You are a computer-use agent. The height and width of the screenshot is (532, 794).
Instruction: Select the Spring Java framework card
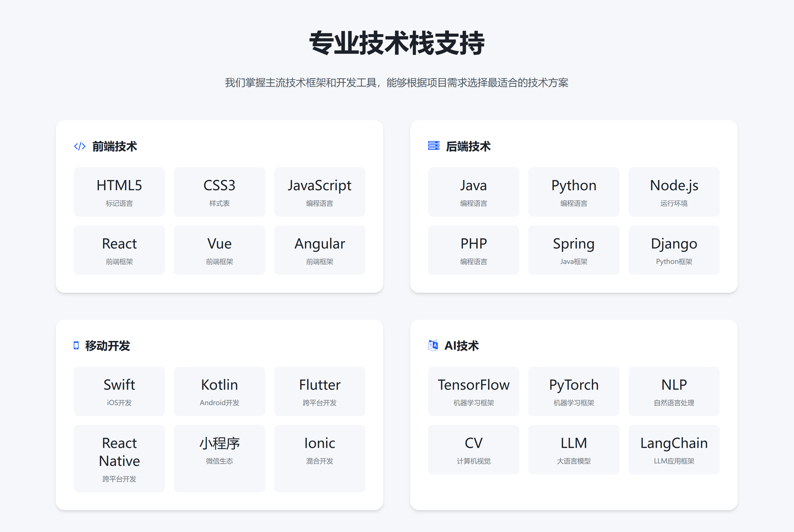tap(574, 250)
